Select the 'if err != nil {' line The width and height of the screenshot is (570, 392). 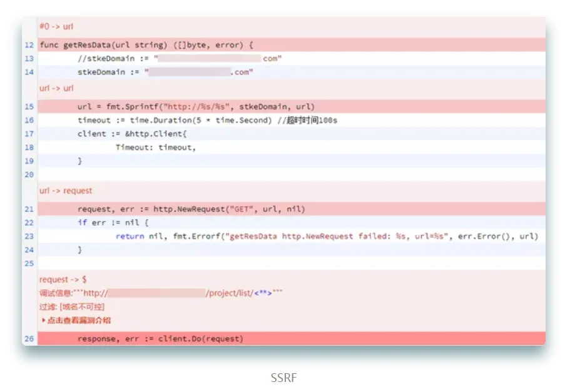[292, 223]
